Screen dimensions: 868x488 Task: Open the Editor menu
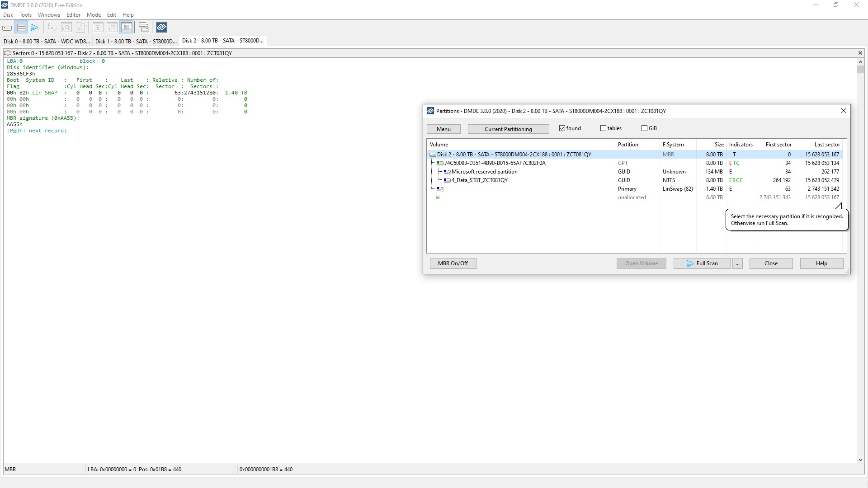pos(73,15)
